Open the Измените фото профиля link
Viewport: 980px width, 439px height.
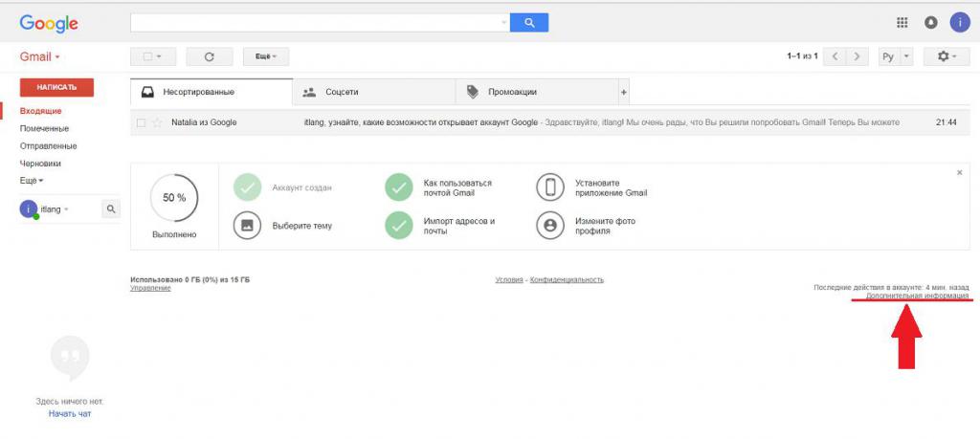605,226
